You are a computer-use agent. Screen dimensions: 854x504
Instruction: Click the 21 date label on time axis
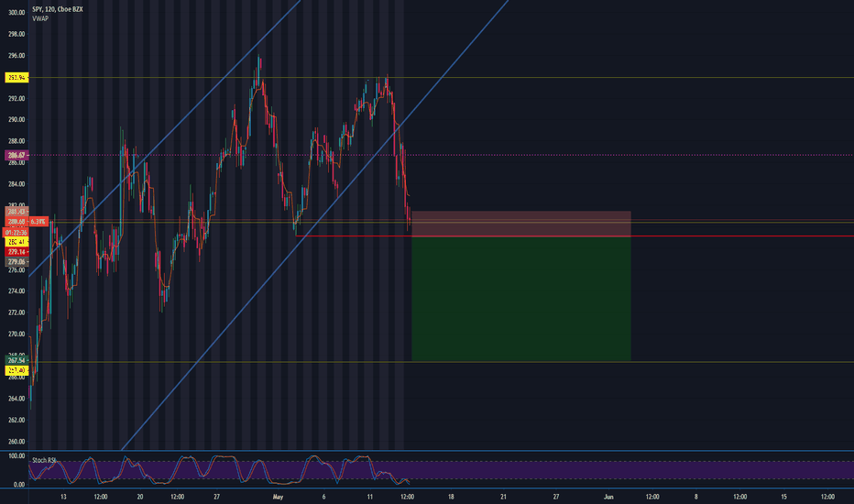503,497
